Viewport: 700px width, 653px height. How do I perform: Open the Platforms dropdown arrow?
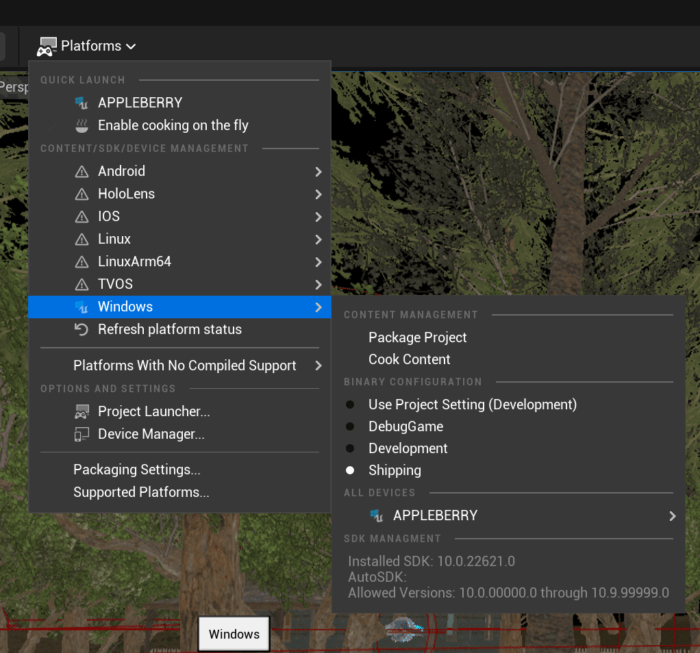coord(131,46)
